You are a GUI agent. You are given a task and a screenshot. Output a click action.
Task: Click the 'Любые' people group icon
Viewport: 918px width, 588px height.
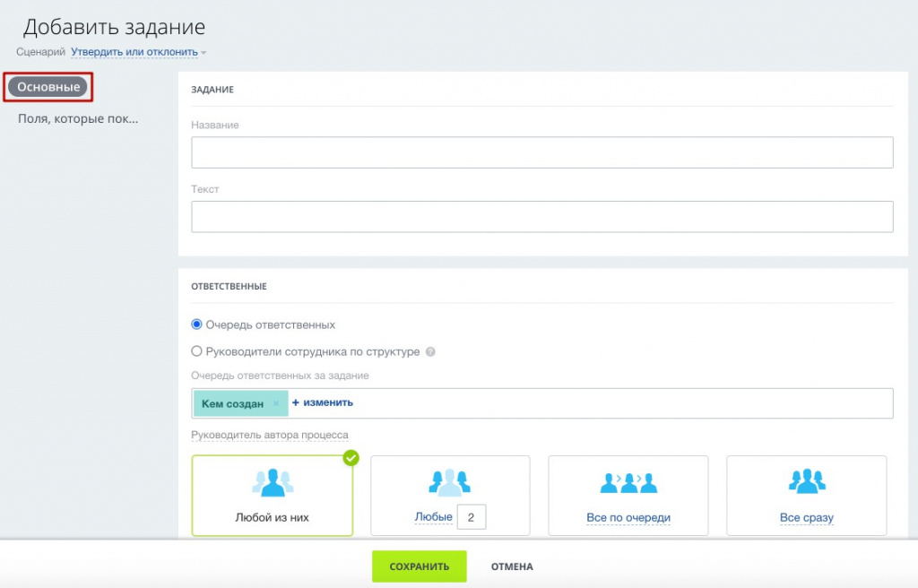point(449,483)
